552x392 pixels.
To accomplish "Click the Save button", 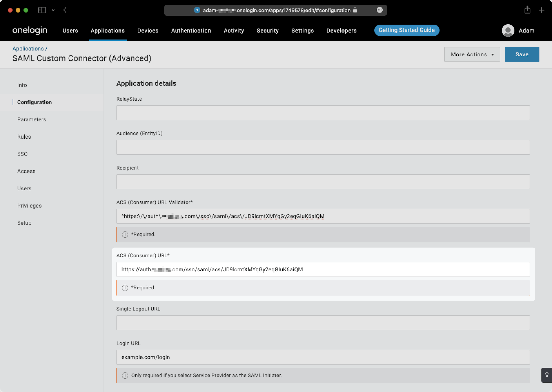I will pyautogui.click(x=522, y=54).
